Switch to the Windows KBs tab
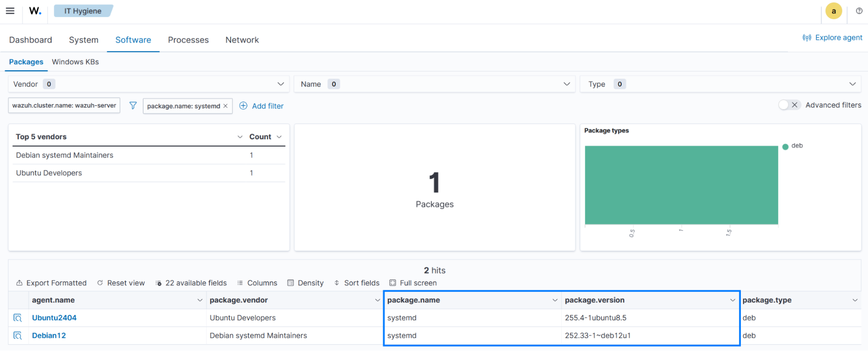868x351 pixels. [75, 62]
